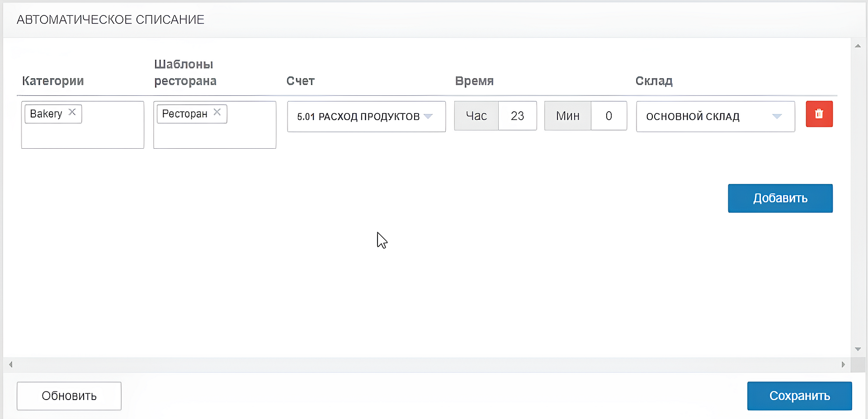Viewport: 868px width, 419px height.
Task: Click the hour input field showing 23
Action: [x=517, y=116]
